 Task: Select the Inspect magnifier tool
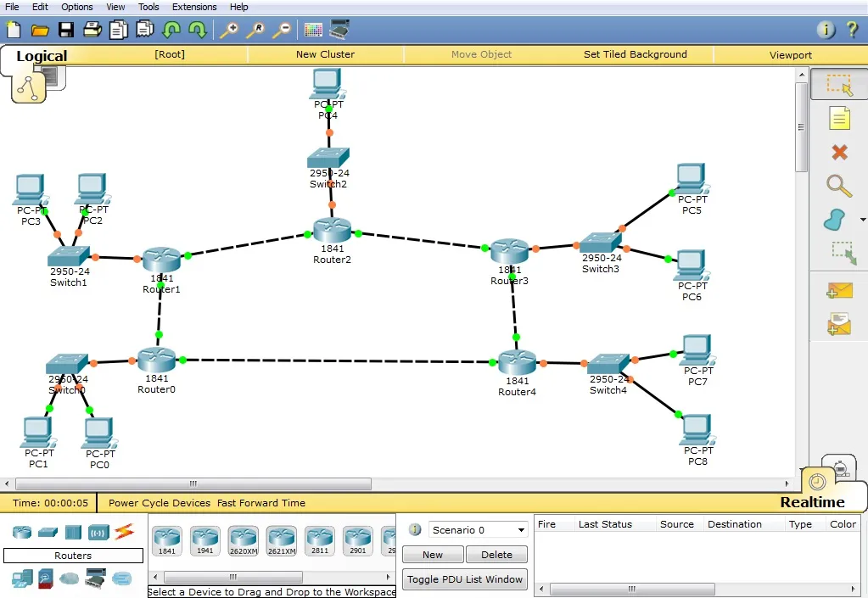839,186
